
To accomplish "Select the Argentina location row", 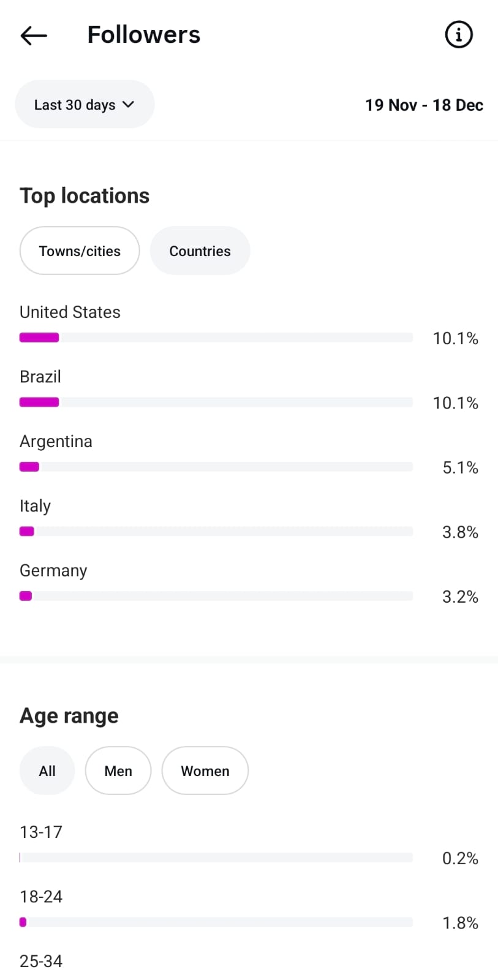I will point(56,442).
